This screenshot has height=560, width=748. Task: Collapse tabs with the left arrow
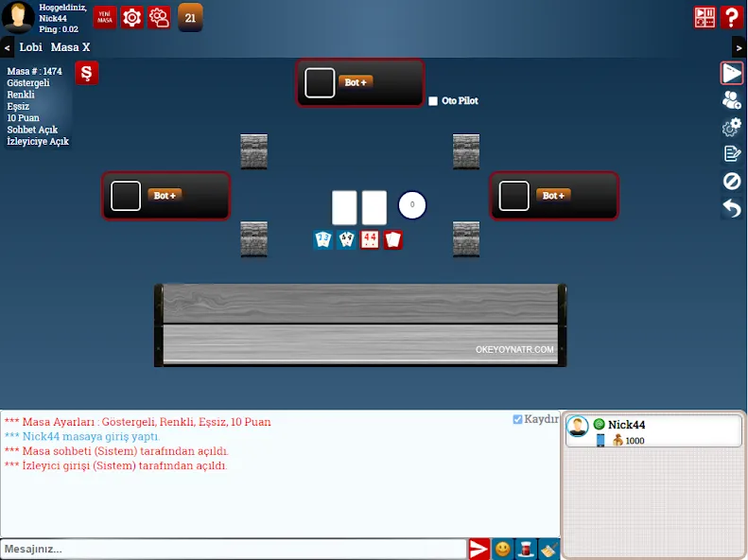pyautogui.click(x=8, y=47)
